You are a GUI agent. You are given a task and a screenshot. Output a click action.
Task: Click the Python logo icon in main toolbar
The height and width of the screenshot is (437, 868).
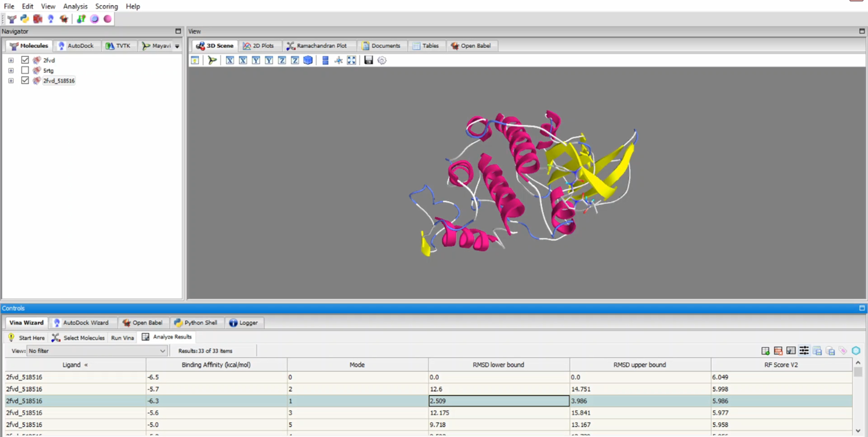pos(24,19)
